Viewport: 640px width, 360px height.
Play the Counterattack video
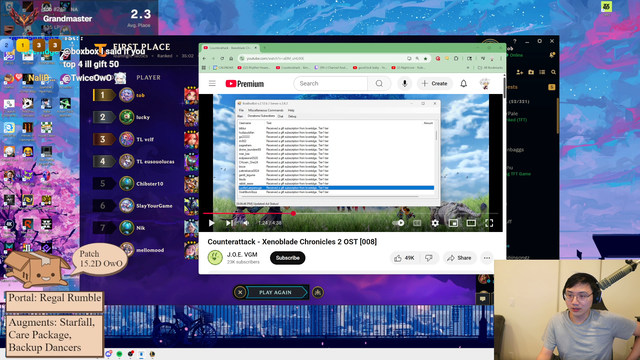(211, 223)
